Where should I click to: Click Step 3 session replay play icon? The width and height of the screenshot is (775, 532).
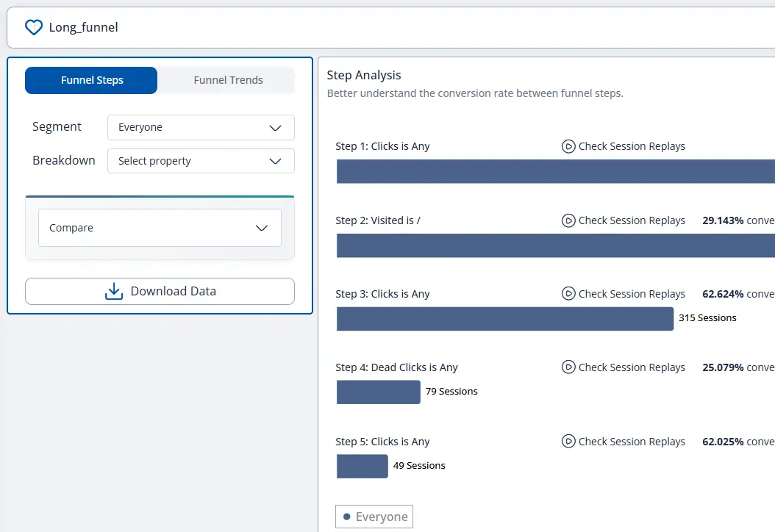(568, 294)
